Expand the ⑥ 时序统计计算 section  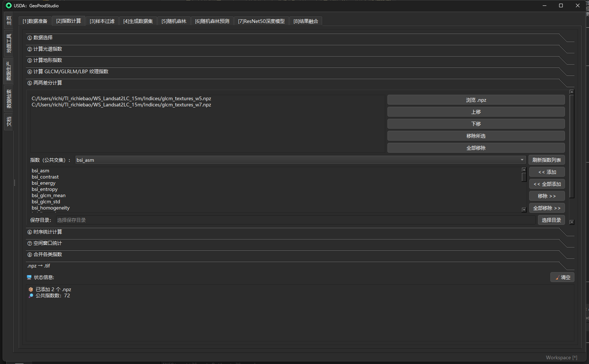point(47,232)
